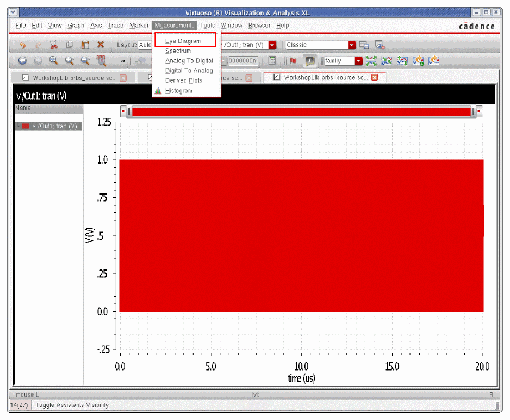Image resolution: width=510 pixels, height=420 pixels.
Task: Click the Zoom In magnifier icon
Action: [70, 61]
